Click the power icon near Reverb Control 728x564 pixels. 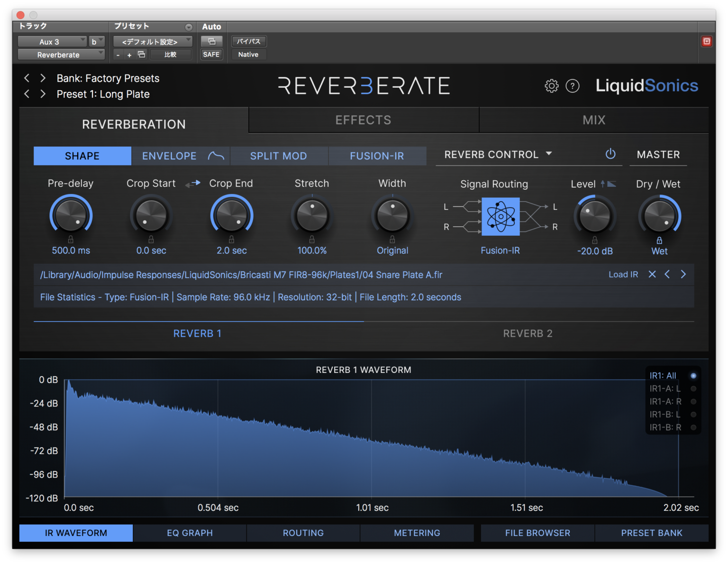[610, 154]
